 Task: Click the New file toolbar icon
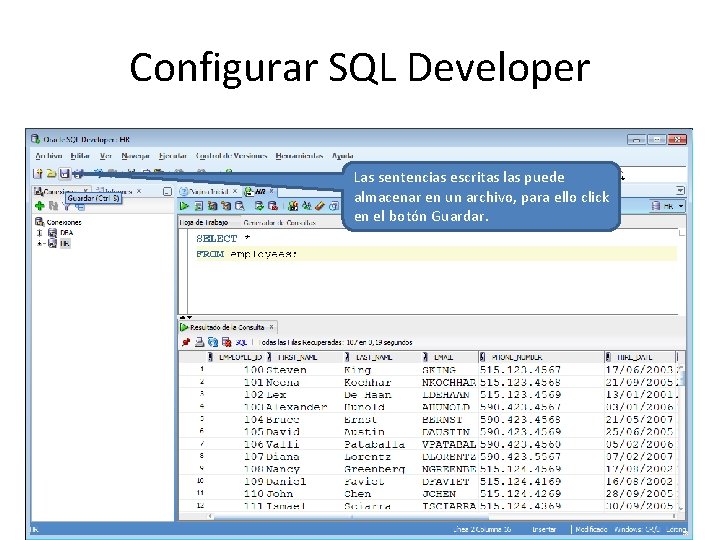click(x=38, y=173)
